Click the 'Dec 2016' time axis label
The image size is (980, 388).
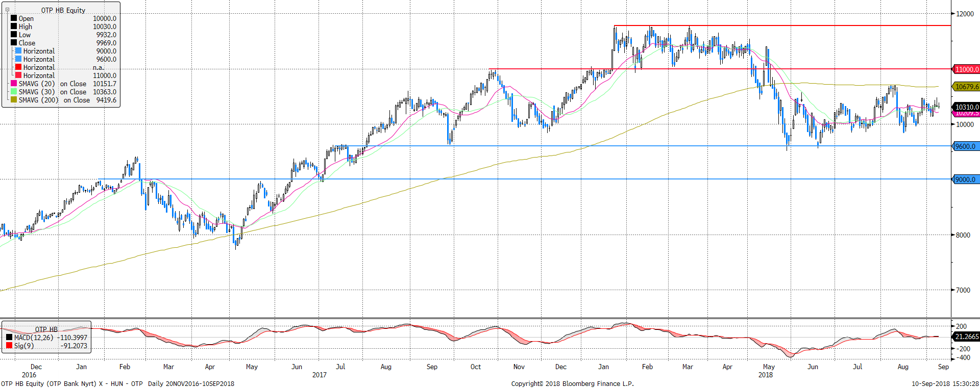click(x=33, y=371)
